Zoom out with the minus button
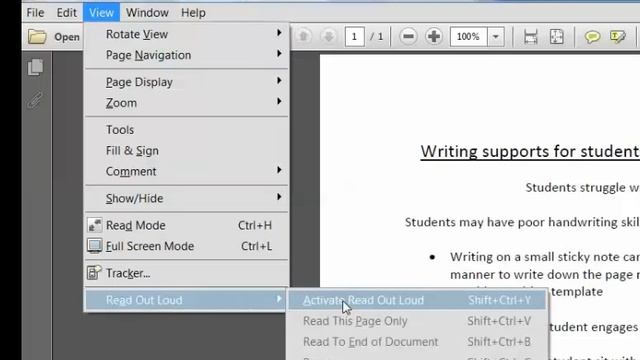This screenshot has height=360, width=640. point(408,37)
